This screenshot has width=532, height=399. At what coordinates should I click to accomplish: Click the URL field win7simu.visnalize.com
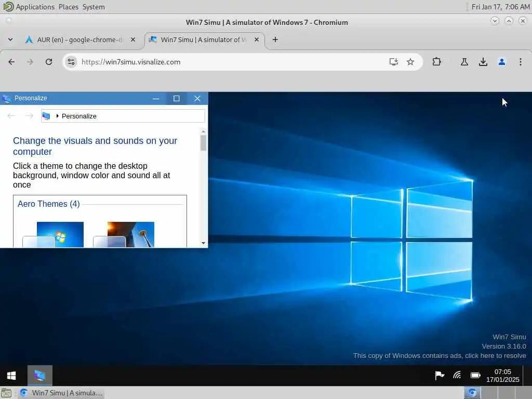coord(130,62)
